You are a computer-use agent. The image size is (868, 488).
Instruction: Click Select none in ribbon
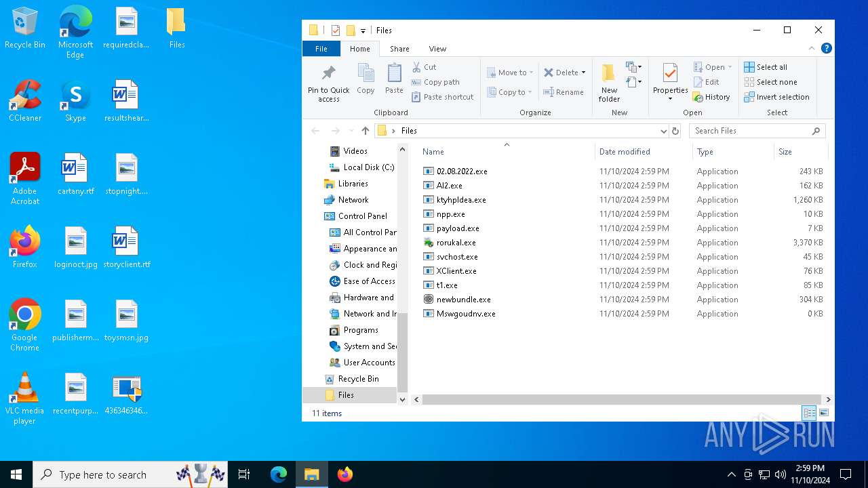(770, 82)
